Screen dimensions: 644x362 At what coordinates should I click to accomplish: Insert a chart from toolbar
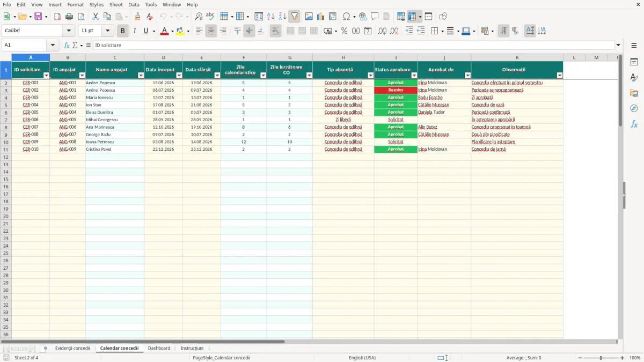321,17
